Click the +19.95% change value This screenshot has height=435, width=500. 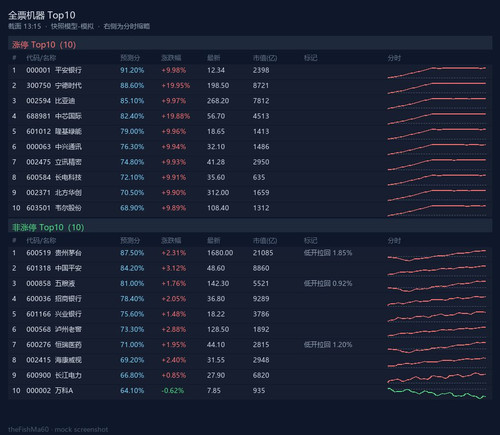pyautogui.click(x=176, y=85)
